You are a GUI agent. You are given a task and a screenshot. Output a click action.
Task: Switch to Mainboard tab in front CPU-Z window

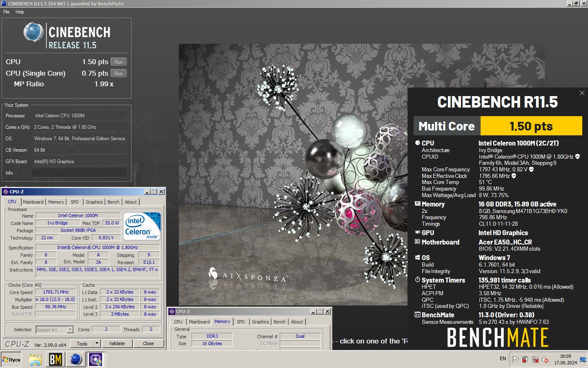(x=33, y=202)
